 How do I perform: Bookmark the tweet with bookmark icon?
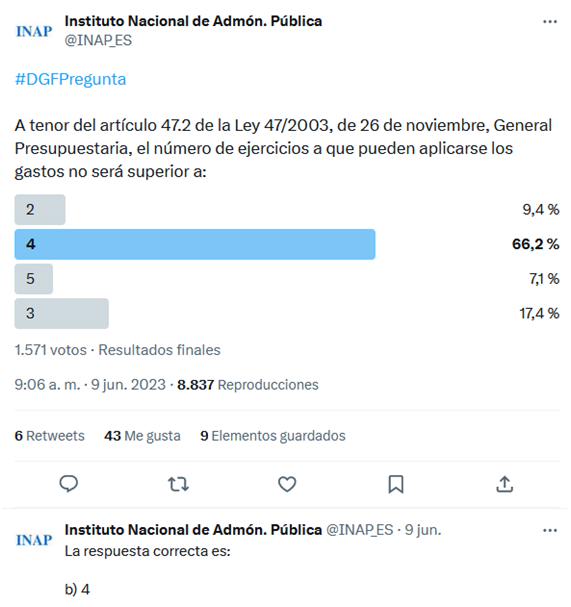pyautogui.click(x=396, y=484)
